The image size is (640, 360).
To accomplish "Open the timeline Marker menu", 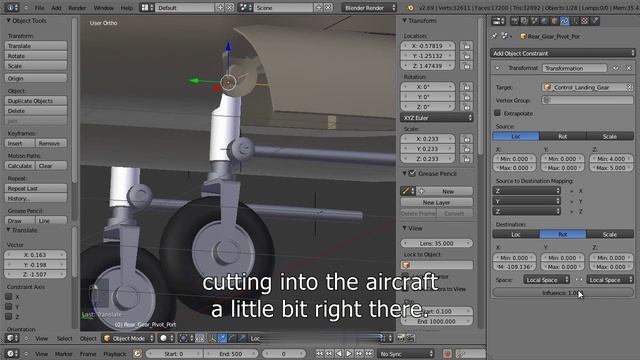I will pos(64,354).
